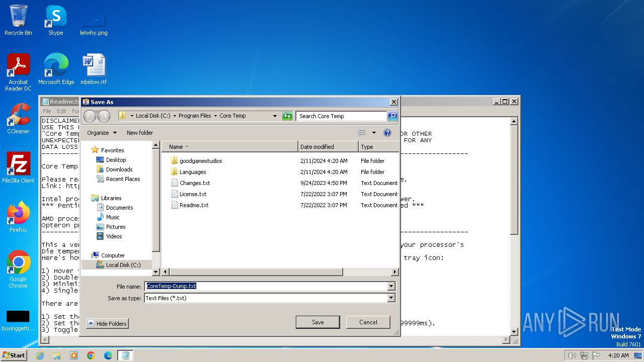Click New folder button
Screen dimensions: 644x362
[140, 133]
